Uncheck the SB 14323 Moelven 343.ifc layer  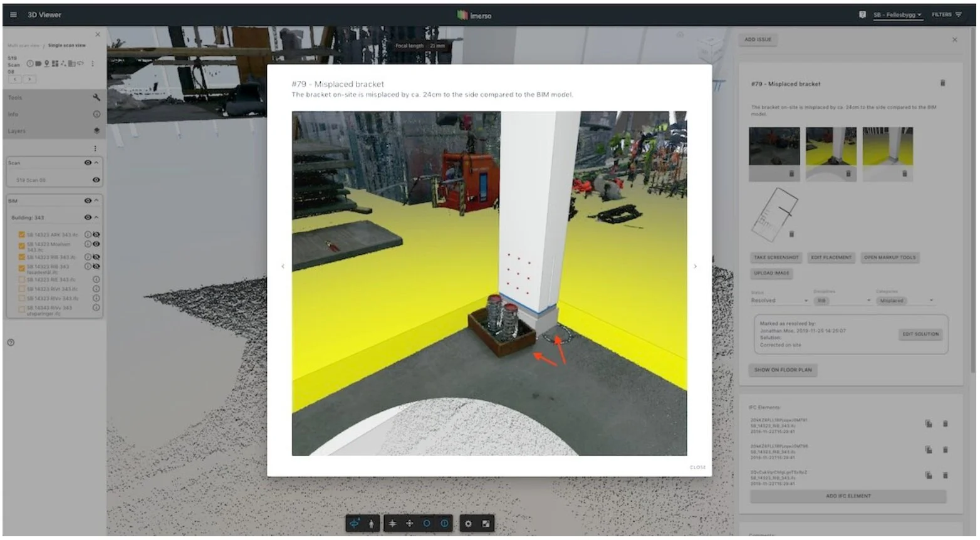pos(21,246)
